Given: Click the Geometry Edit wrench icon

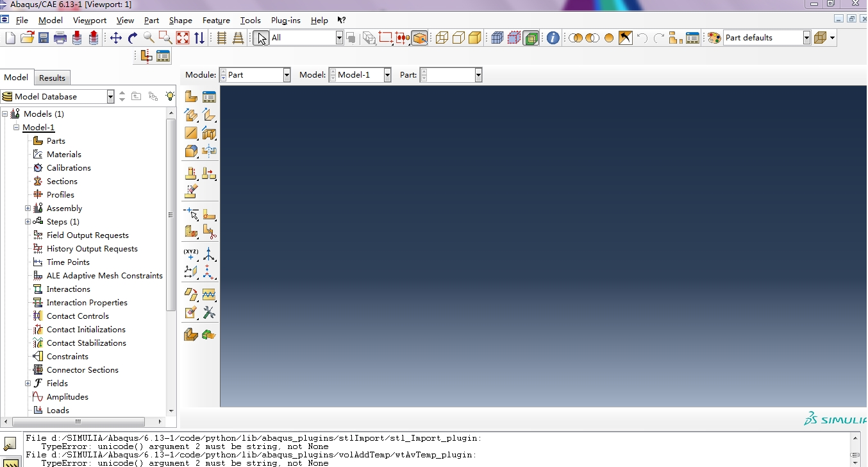Looking at the screenshot, I should 209,312.
